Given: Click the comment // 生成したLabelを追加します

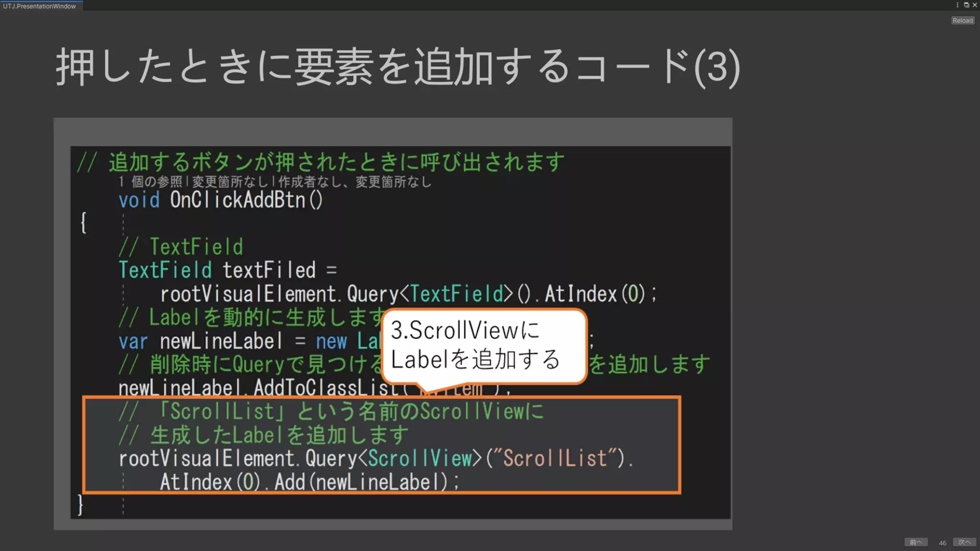Looking at the screenshot, I should tap(264, 435).
